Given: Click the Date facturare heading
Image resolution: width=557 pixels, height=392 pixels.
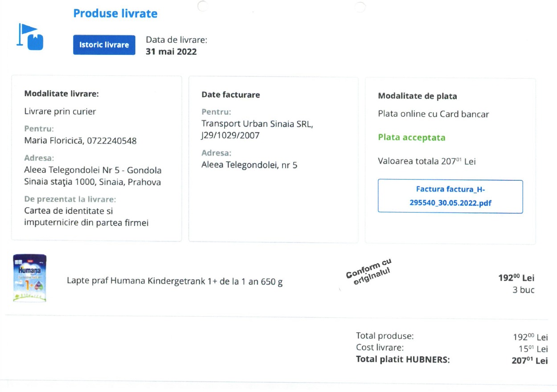Looking at the screenshot, I should (x=230, y=95).
